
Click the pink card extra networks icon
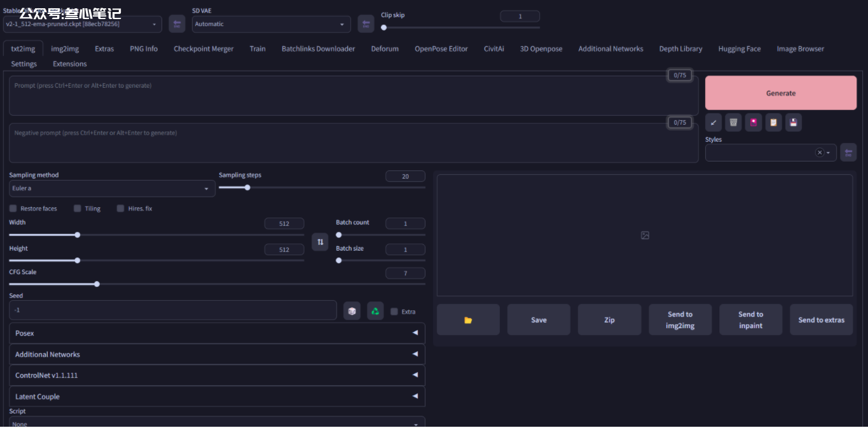point(754,123)
